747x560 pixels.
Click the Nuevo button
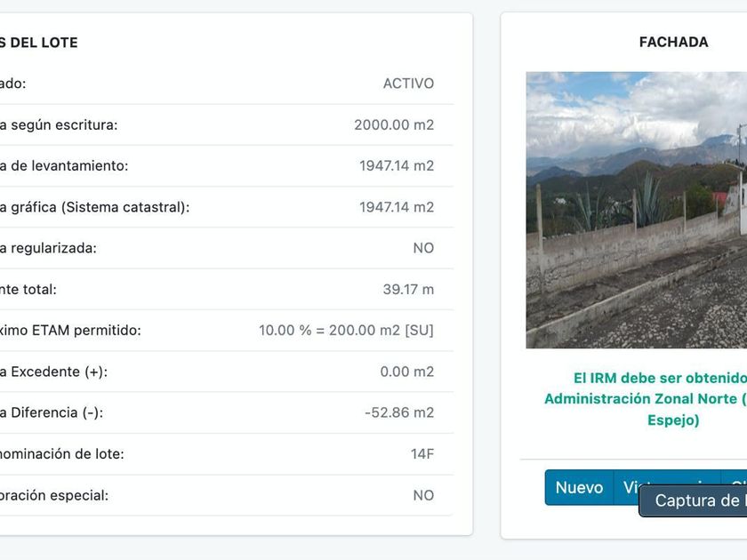579,487
